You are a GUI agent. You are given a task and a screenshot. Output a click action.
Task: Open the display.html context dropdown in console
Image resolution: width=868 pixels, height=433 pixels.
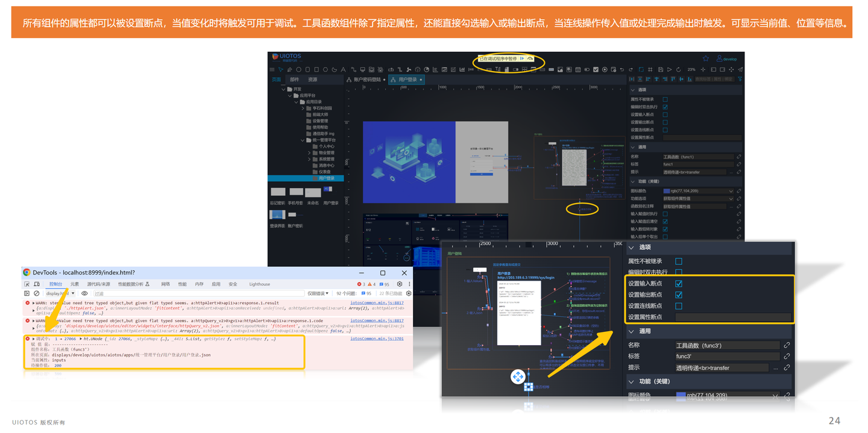point(60,293)
